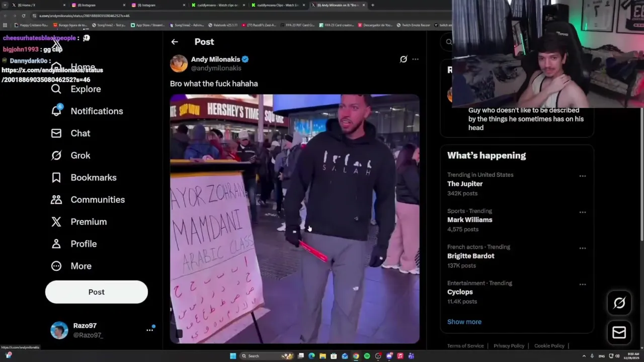644x362 pixels.
Task: Play the Times Square video in the post
Action: [295, 219]
